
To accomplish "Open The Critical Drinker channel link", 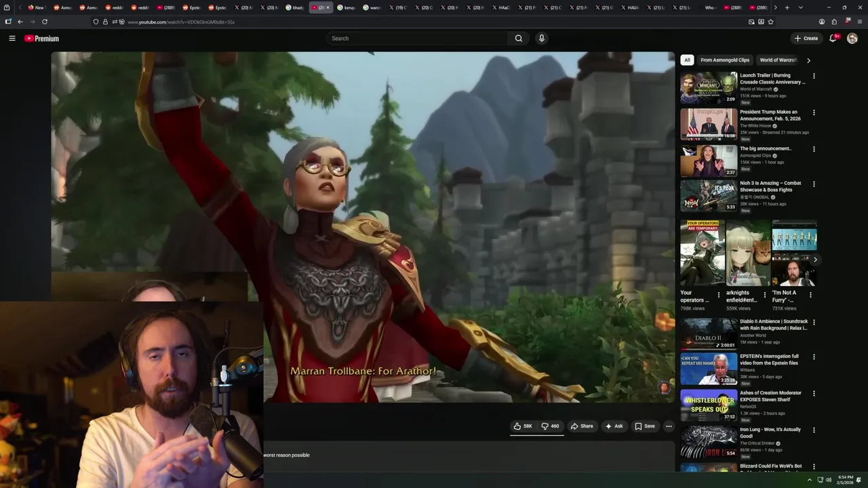I will click(756, 443).
